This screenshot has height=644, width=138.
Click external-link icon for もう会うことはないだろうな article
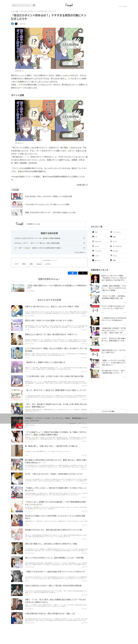click(84, 238)
